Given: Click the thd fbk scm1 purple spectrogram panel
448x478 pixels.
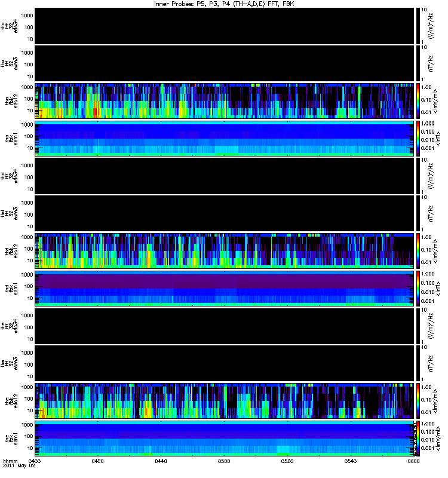Looking at the screenshot, I should 225,289.
